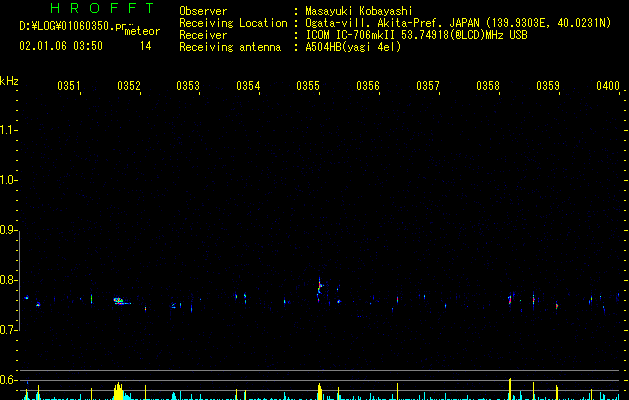Click the 'Receiving antenna' label
Viewport: 629px width, 400px height.
click(230, 47)
